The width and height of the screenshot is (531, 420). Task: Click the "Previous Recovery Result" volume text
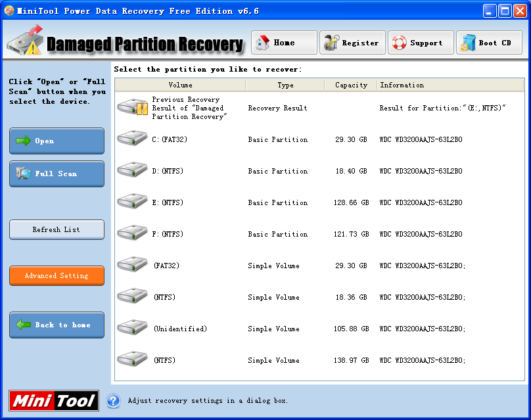click(189, 108)
